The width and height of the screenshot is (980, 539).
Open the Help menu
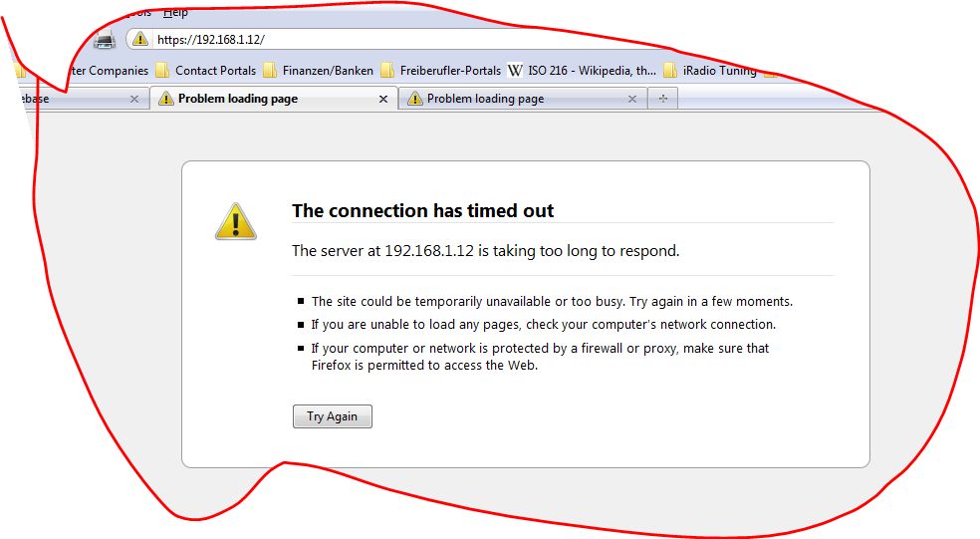tap(175, 13)
